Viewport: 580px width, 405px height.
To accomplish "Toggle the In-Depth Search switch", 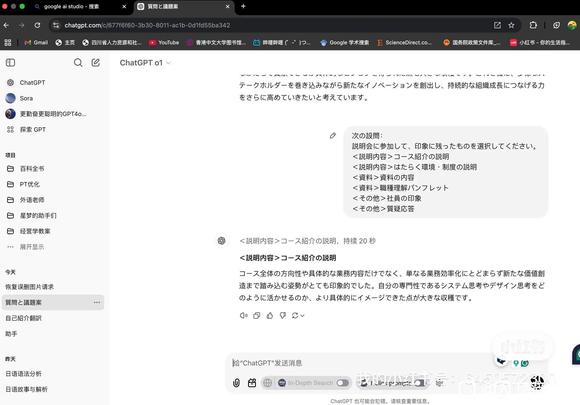I will 343,383.
